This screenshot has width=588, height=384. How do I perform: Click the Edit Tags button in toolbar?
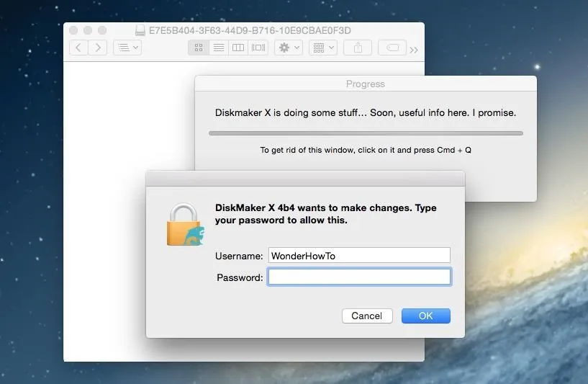pyautogui.click(x=392, y=48)
